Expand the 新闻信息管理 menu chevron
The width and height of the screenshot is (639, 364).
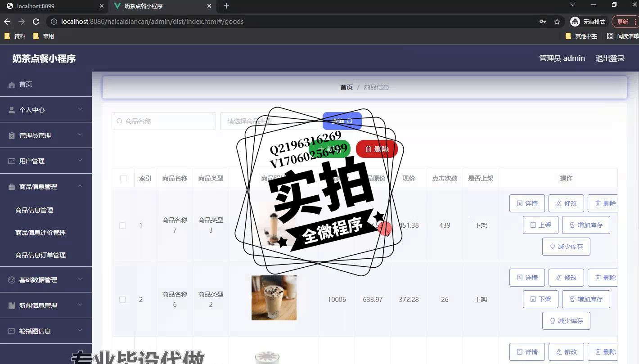(80, 305)
